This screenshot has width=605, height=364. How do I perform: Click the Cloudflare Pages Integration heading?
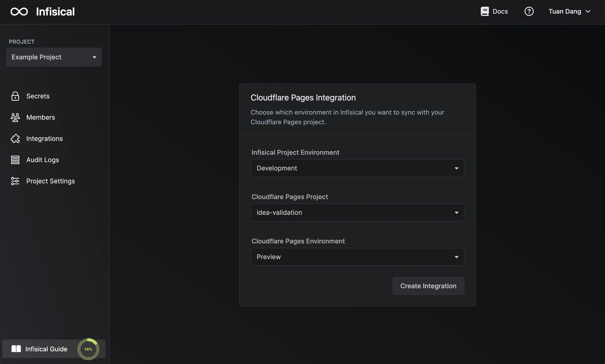click(x=303, y=98)
